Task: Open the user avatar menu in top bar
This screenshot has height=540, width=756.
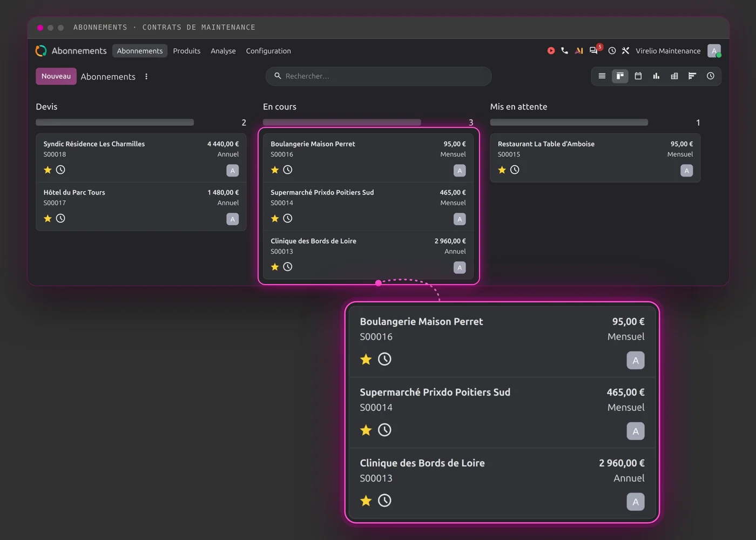Action: 714,51
